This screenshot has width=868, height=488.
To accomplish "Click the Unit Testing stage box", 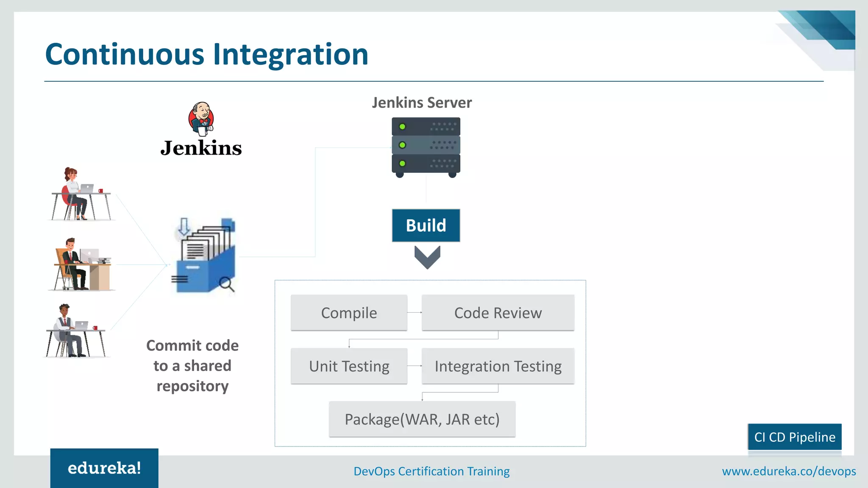I will point(349,366).
